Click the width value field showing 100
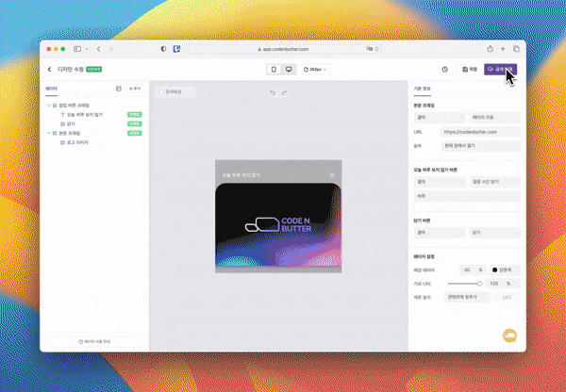This screenshot has width=566, height=392. tap(493, 284)
